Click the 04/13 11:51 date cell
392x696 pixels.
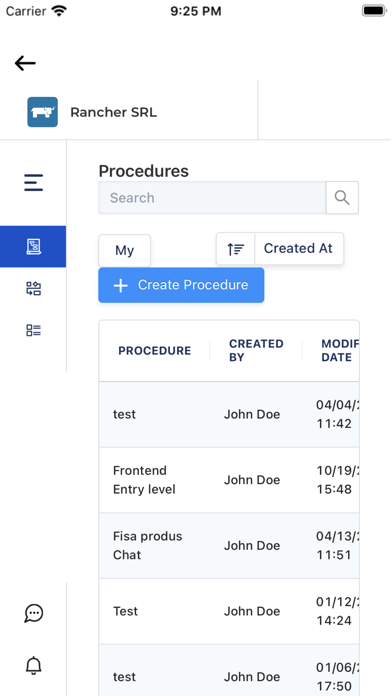[337, 546]
